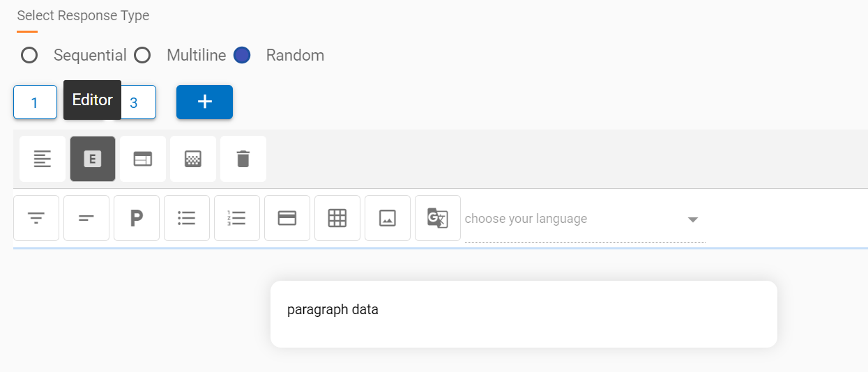Insert an image
The height and width of the screenshot is (372, 868).
388,218
